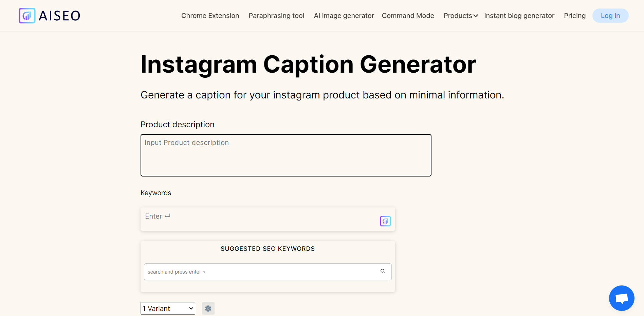Image resolution: width=644 pixels, height=316 pixels.
Task: Visit the Instant blog generator
Action: point(519,16)
